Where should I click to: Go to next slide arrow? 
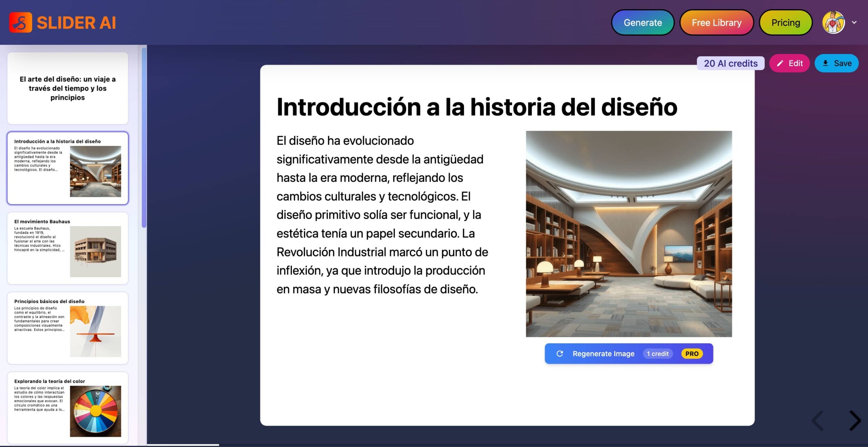click(x=855, y=421)
